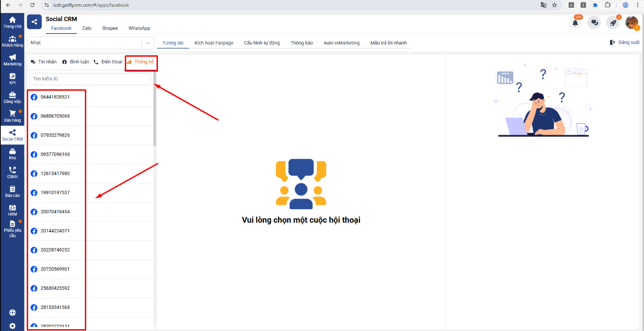Image resolution: width=644 pixels, height=331 pixels.
Task: Click the Tìm kiếm ID search field
Action: click(x=90, y=79)
